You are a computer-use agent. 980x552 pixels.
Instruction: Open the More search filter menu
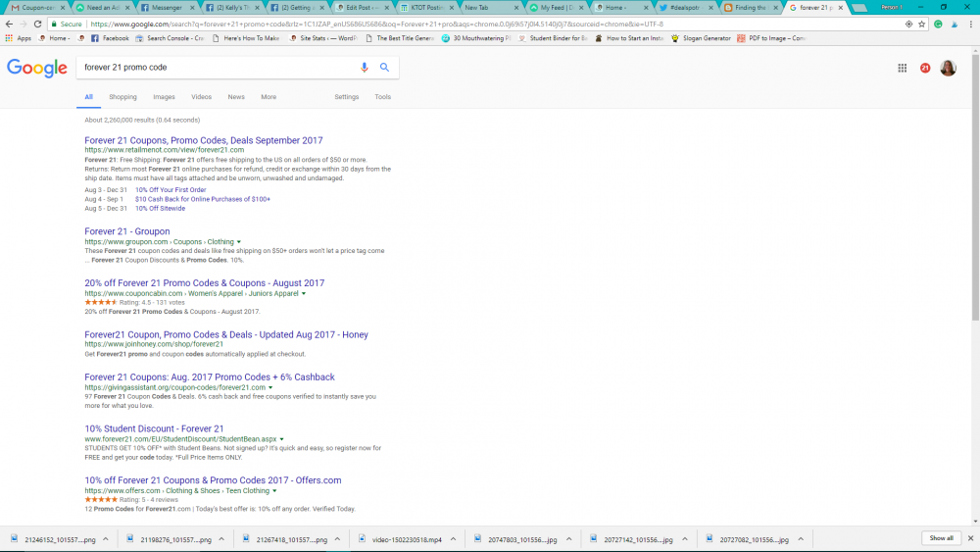coord(269,97)
